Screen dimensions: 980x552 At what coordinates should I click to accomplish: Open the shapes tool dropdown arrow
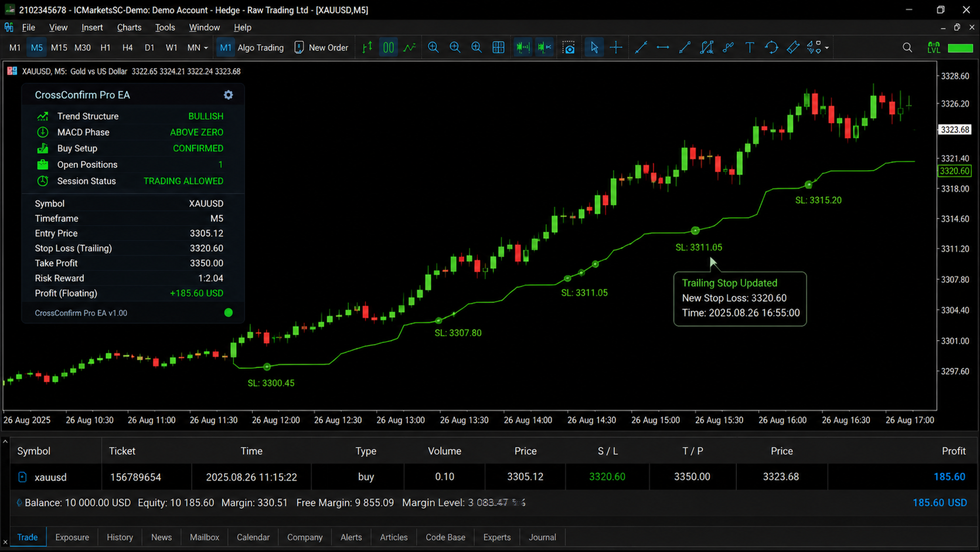(x=826, y=48)
